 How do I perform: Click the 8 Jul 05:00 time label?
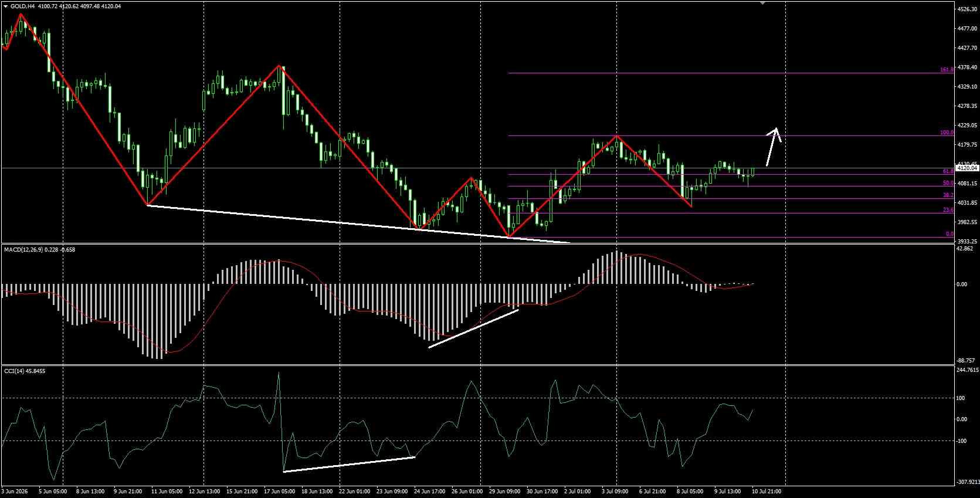[x=690, y=492]
